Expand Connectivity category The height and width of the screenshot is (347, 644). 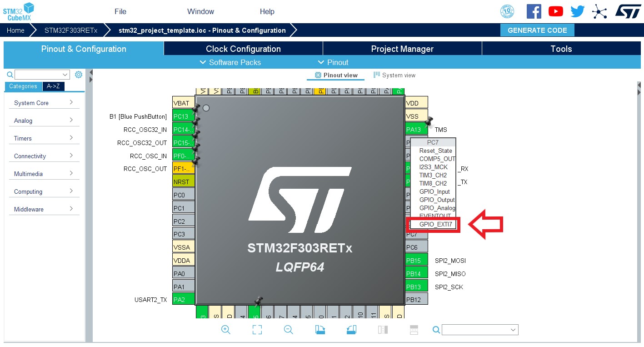[44, 156]
